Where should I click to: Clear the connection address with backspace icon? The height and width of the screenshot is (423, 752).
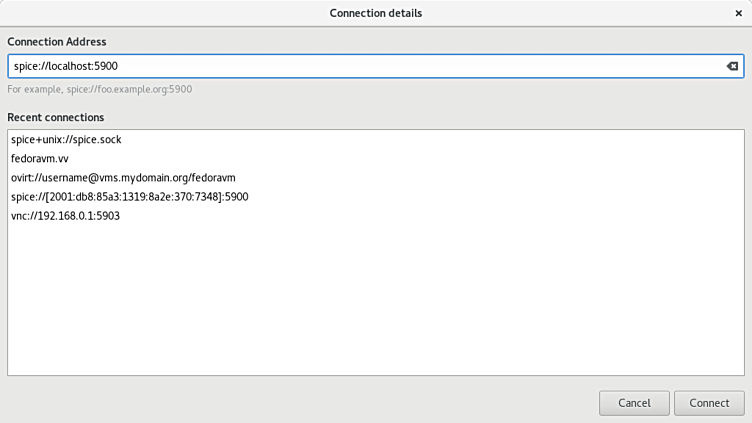[x=732, y=66]
